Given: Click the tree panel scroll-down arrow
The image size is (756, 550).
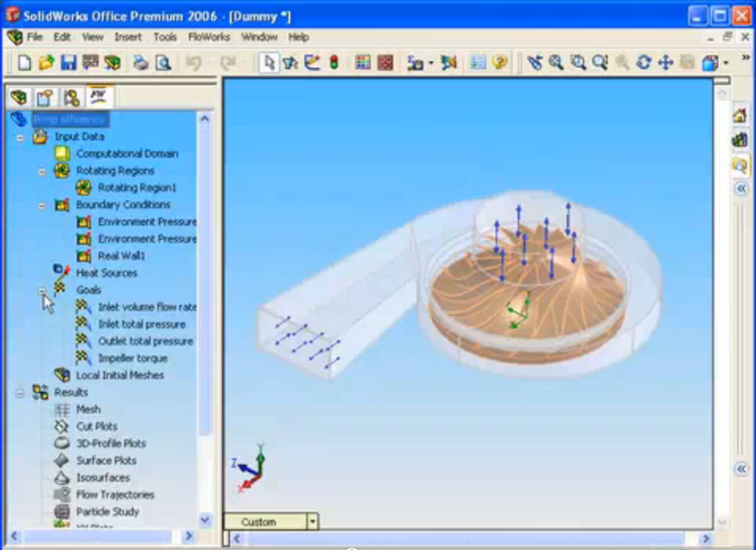Looking at the screenshot, I should click(205, 520).
